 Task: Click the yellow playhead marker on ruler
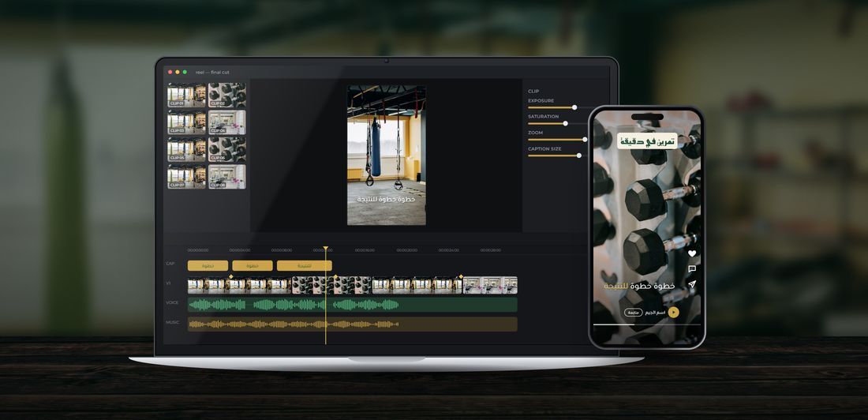325,249
